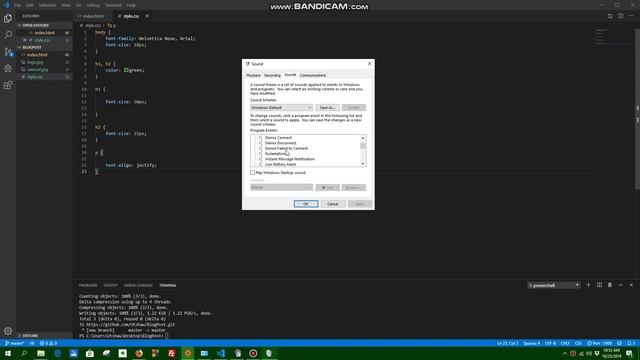Select Exclamation program event
This screenshot has height=360, width=640.
tap(276, 153)
